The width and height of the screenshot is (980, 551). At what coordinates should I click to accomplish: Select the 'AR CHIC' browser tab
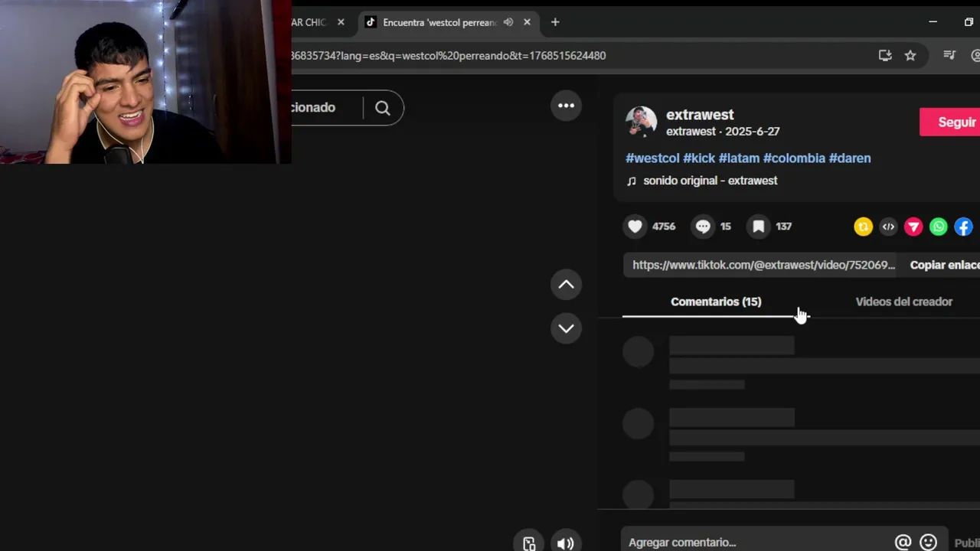(309, 22)
